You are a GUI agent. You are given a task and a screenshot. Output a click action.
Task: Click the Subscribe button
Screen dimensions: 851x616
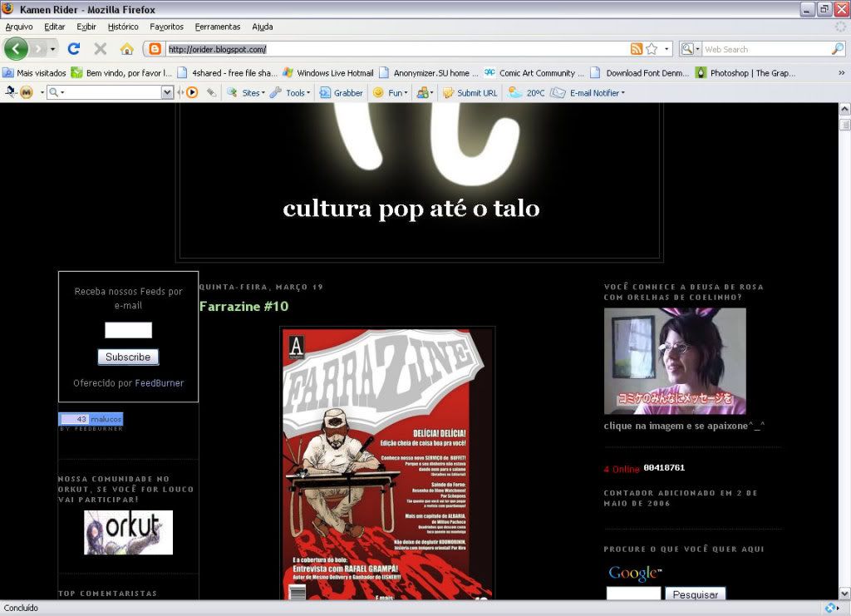(128, 357)
